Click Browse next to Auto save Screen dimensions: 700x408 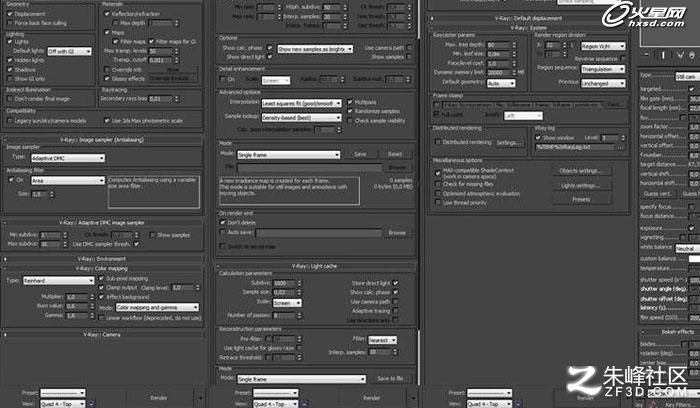(x=397, y=233)
